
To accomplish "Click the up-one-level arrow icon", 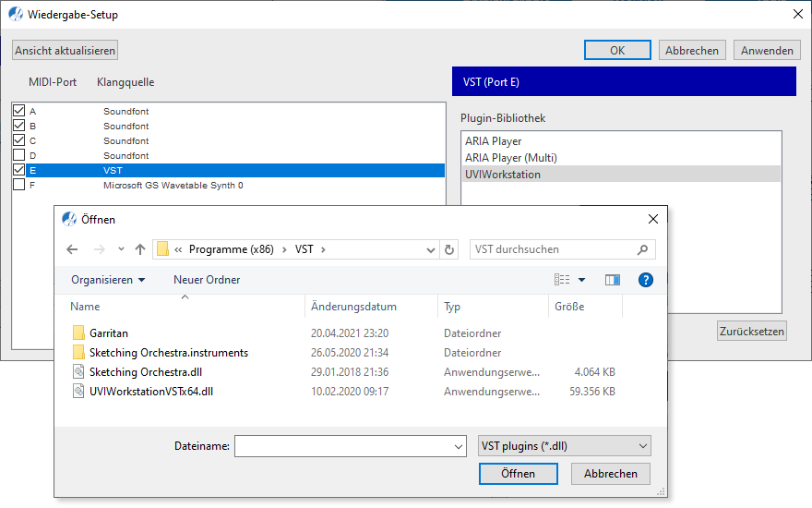I will [140, 249].
